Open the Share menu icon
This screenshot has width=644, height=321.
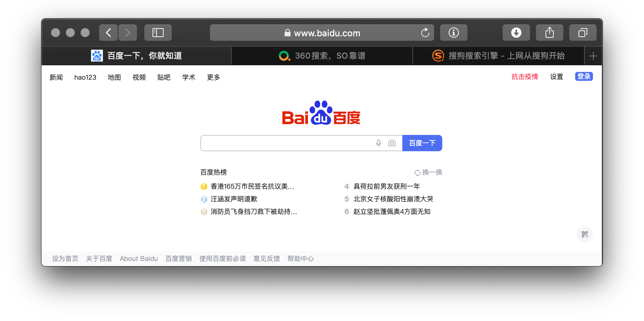550,33
